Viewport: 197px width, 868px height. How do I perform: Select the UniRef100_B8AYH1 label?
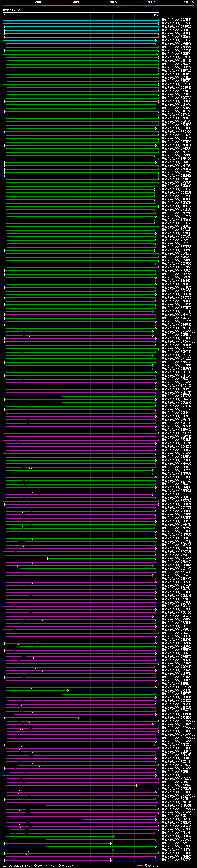point(177,436)
